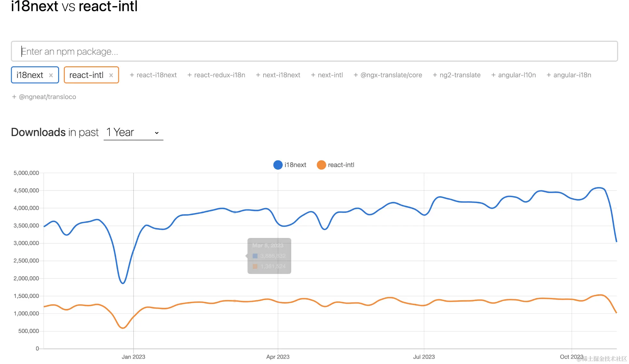Add react-i18next to the comparison
This screenshot has width=629, height=364.
point(153,75)
